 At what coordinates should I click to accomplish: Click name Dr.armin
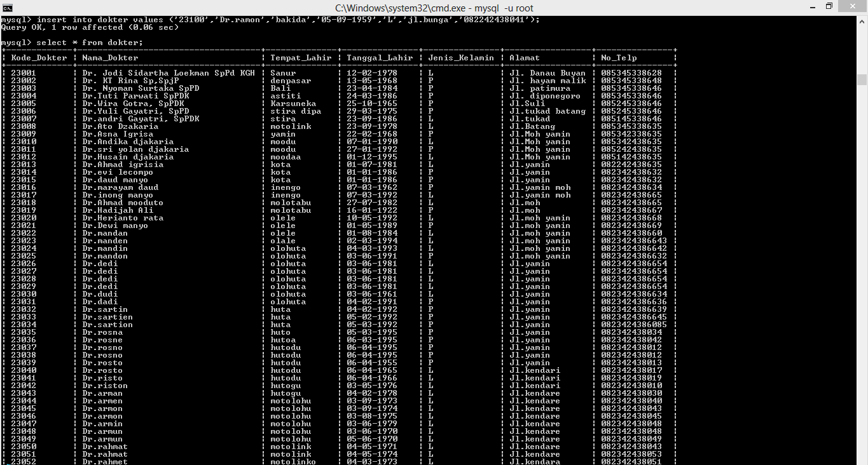pyautogui.click(x=102, y=424)
